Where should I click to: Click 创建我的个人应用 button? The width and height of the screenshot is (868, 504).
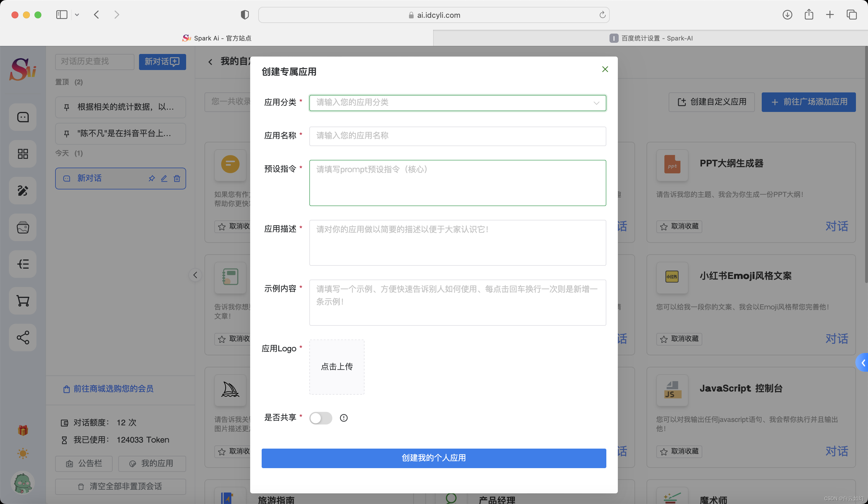tap(434, 458)
